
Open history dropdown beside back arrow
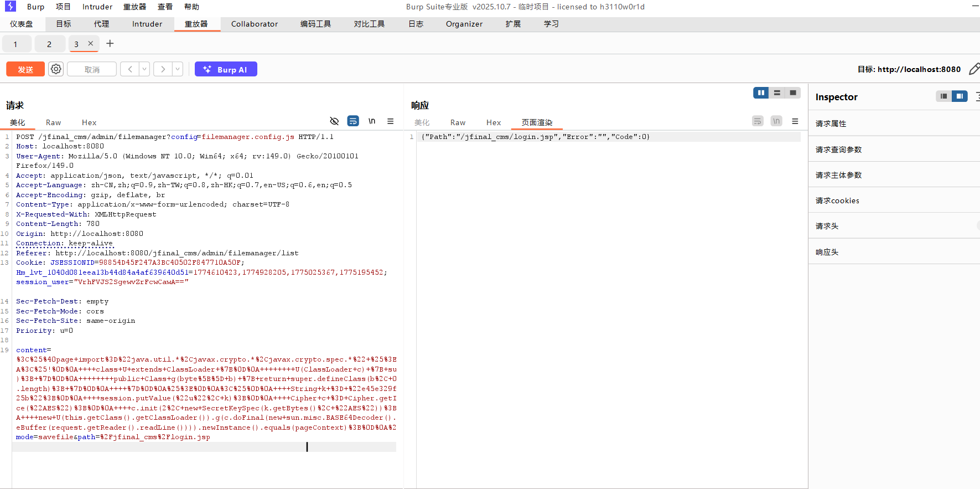144,69
